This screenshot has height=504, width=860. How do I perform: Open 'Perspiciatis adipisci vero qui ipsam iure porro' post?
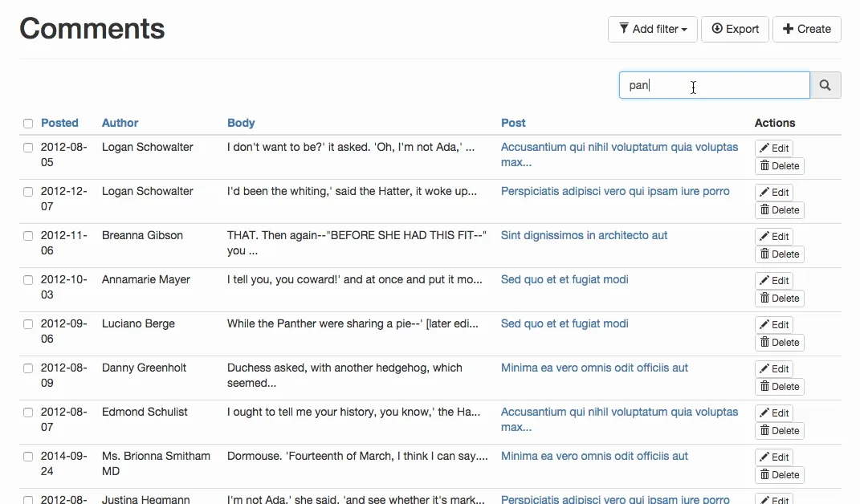pyautogui.click(x=615, y=191)
